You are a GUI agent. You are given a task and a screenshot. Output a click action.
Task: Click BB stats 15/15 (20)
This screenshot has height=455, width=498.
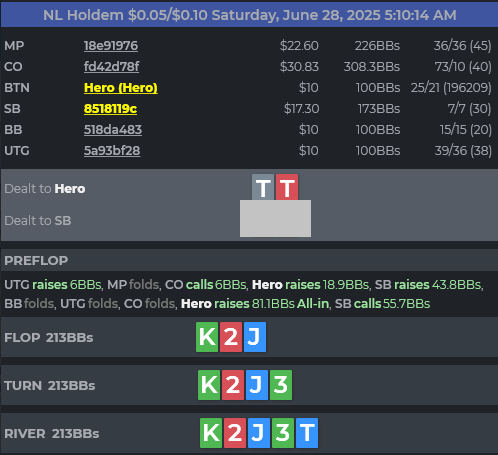pos(466,130)
